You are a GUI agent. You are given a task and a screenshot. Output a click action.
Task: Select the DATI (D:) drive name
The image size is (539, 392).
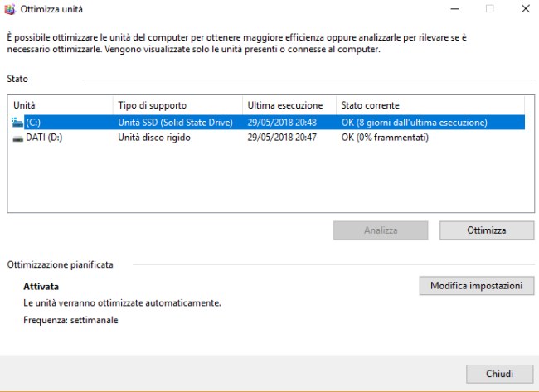point(44,138)
